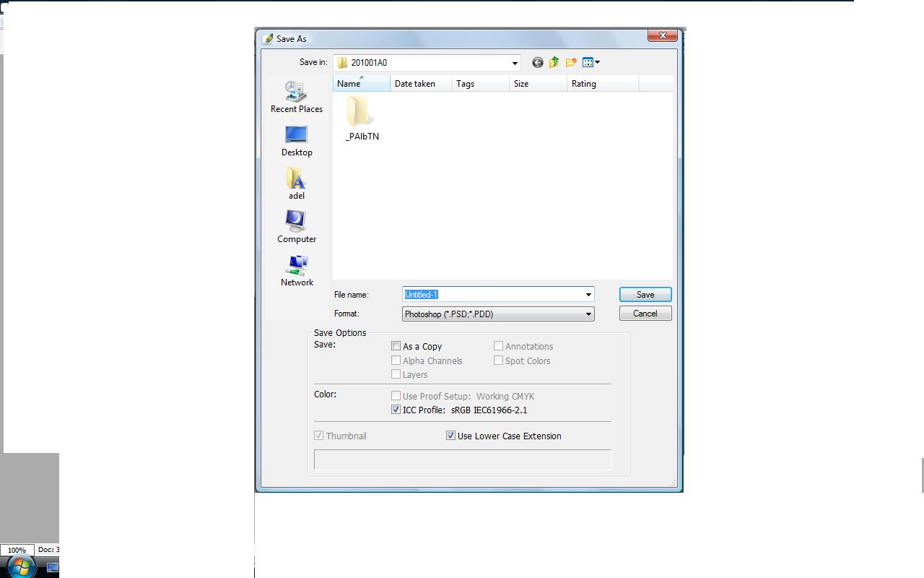
Task: Open Recent Places in sidebar
Action: pos(296,98)
